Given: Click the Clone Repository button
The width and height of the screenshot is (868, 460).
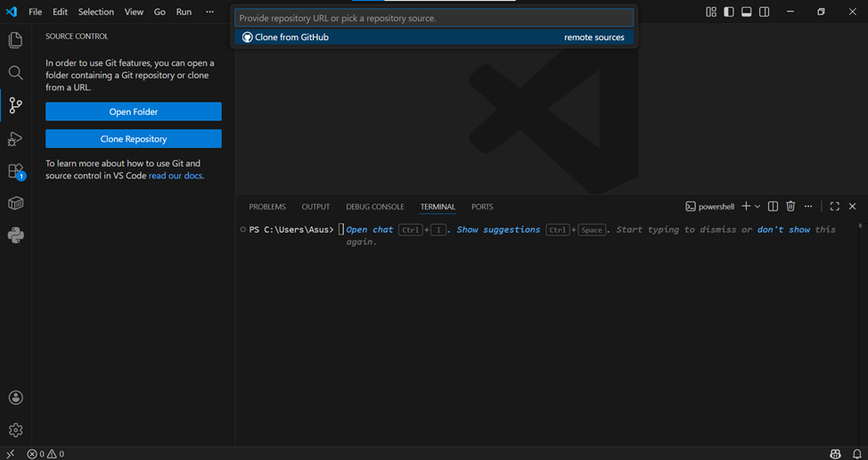Looking at the screenshot, I should click(x=134, y=138).
